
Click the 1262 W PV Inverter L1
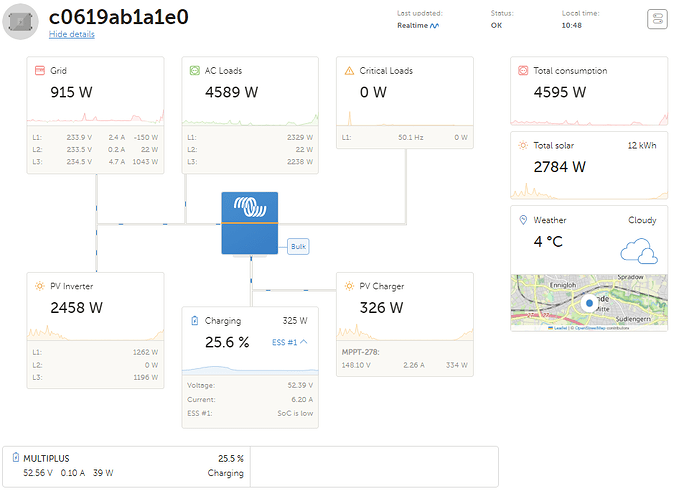(x=145, y=352)
